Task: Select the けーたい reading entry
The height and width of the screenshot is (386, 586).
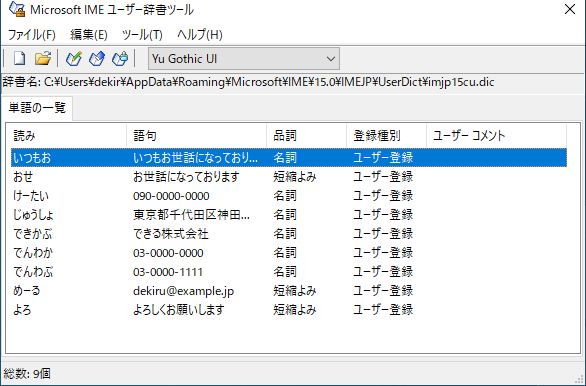Action: 31,196
